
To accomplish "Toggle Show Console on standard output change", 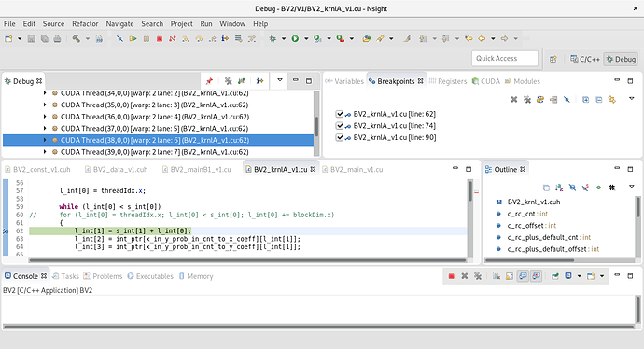I will coord(523,276).
